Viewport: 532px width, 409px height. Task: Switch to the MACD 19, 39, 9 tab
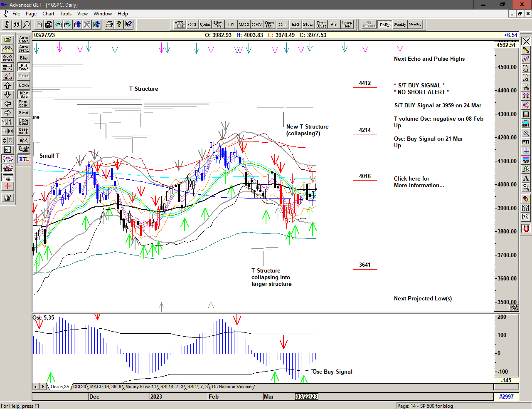[106, 387]
